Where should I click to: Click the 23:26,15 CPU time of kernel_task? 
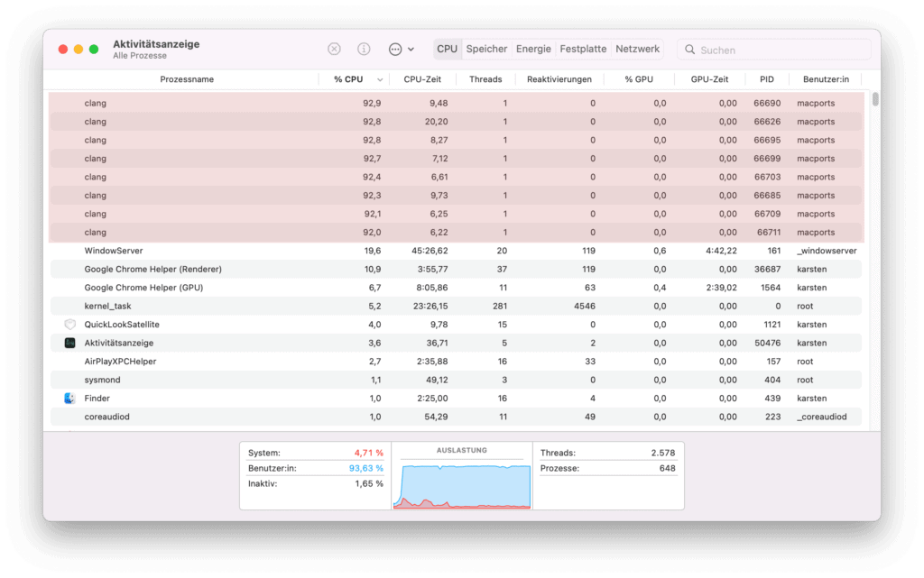click(430, 306)
